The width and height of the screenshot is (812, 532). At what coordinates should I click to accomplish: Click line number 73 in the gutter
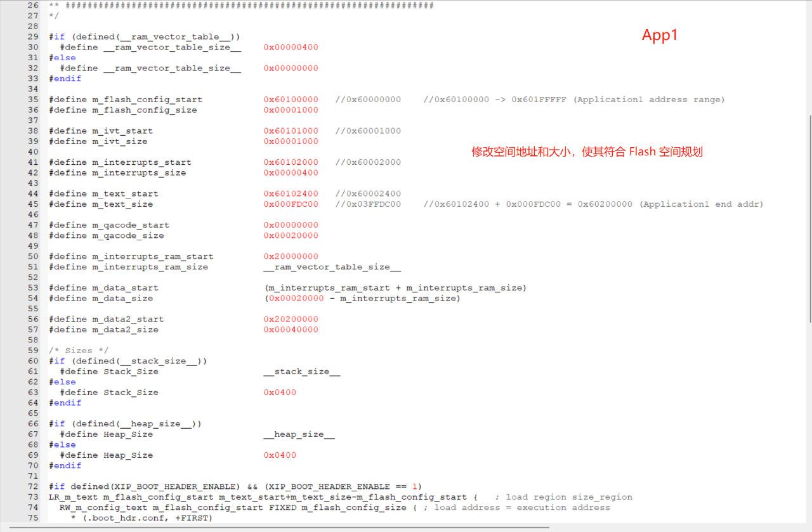[x=33, y=497]
